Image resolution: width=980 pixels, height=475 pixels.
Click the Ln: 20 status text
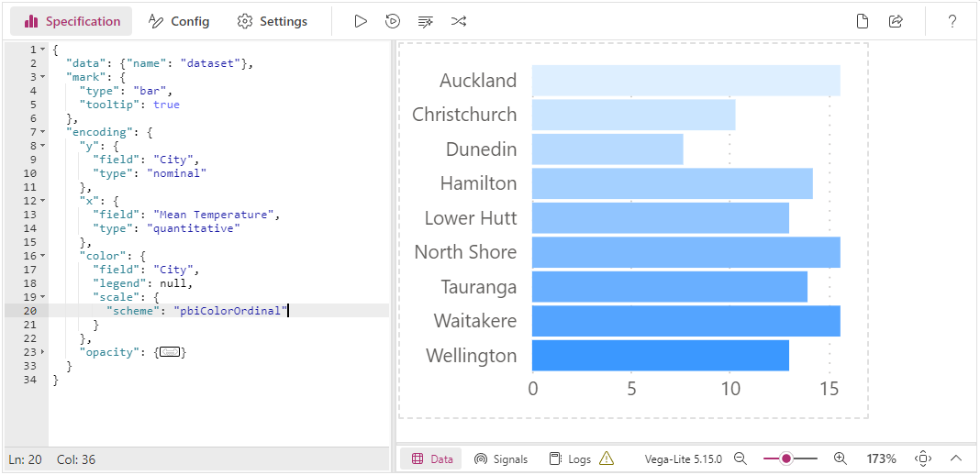tap(25, 460)
